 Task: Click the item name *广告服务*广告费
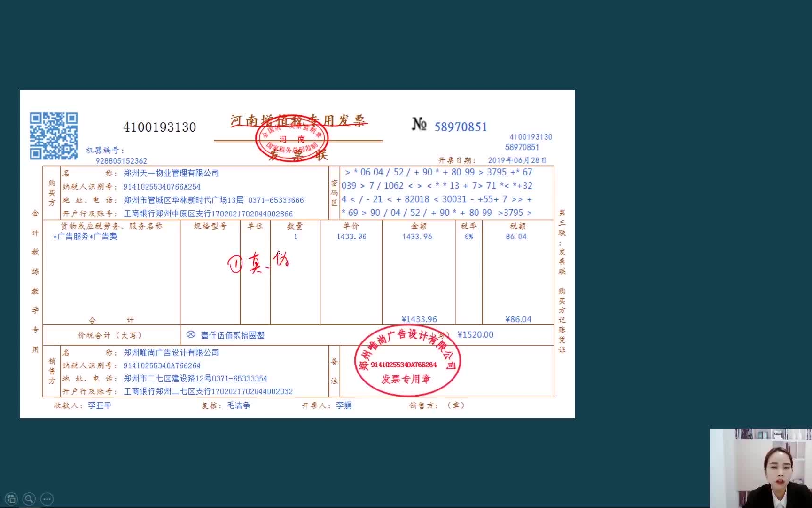[x=85, y=237]
